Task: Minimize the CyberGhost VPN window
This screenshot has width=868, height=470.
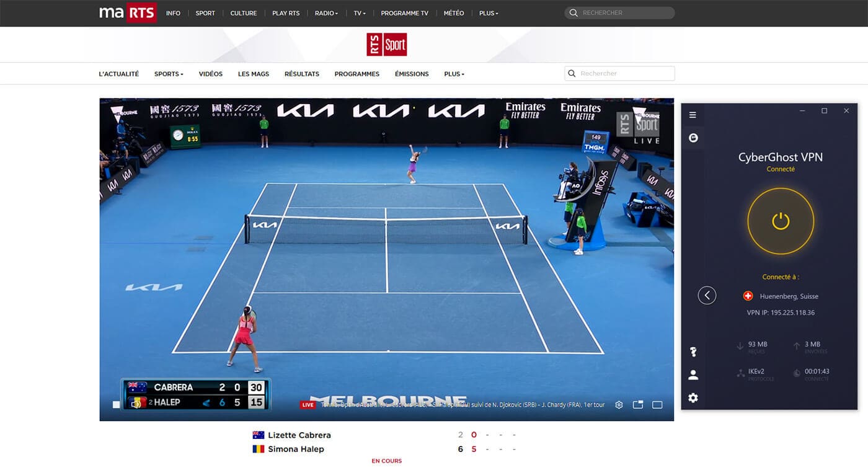Action: pos(802,111)
